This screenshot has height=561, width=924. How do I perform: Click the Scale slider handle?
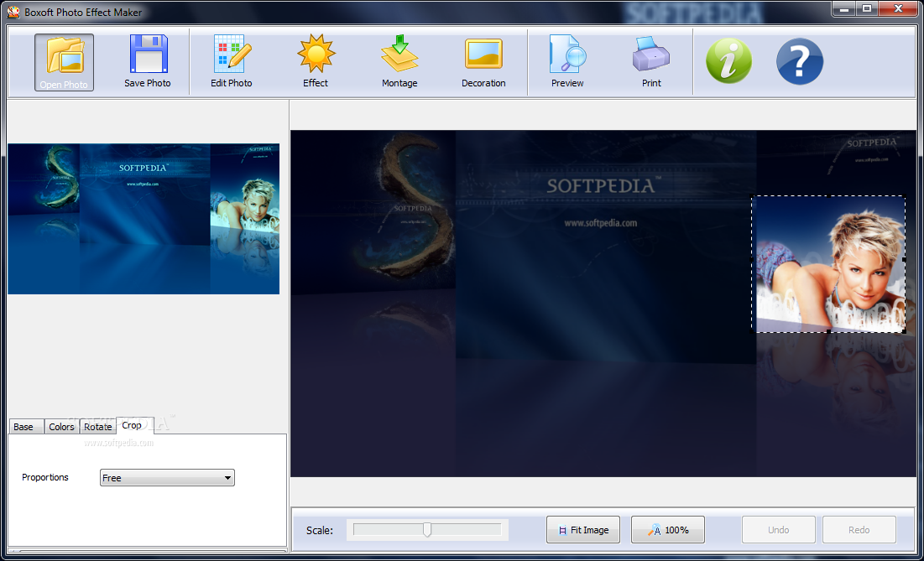[427, 529]
